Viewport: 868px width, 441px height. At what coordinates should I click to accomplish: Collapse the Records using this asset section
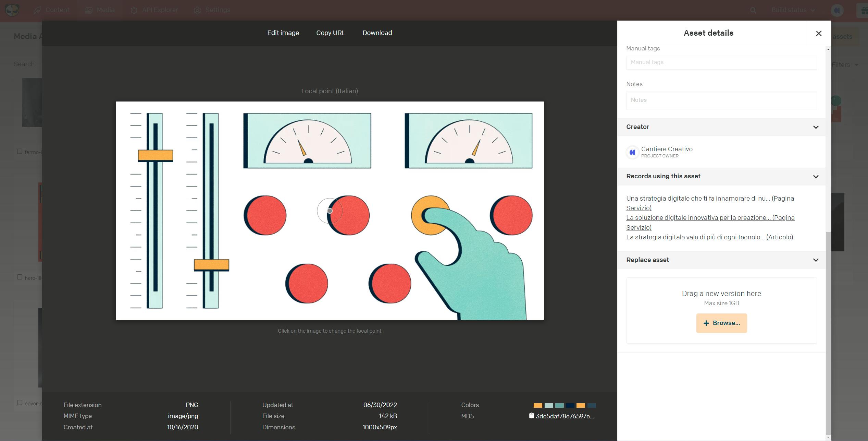click(x=816, y=177)
